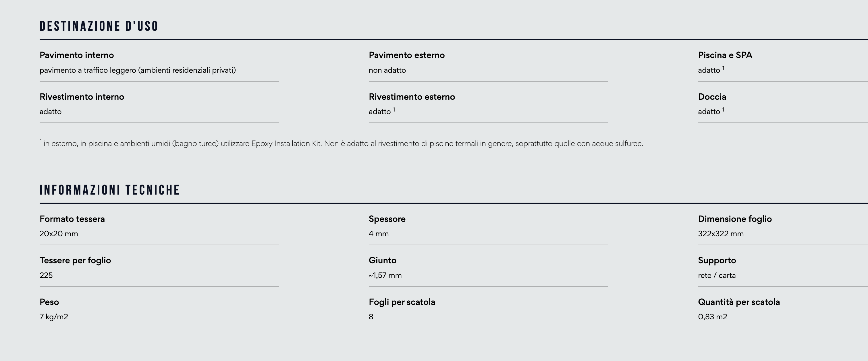Click the Tessere per foglio value 225

tap(46, 275)
